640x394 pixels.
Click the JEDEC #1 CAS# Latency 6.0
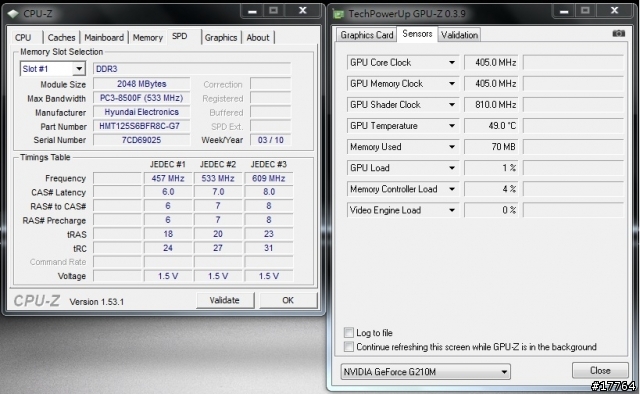coord(168,192)
